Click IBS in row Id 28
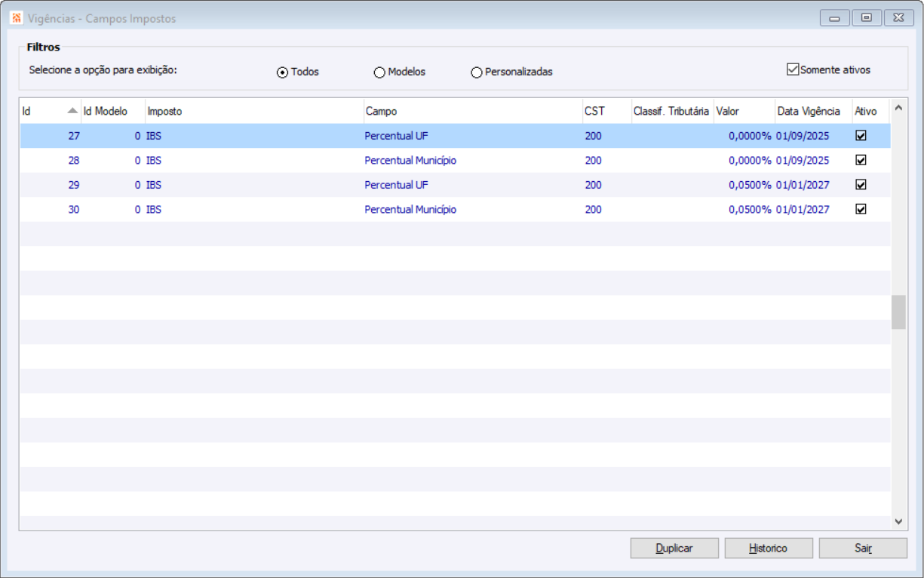Image resolution: width=924 pixels, height=578 pixels. pos(154,160)
